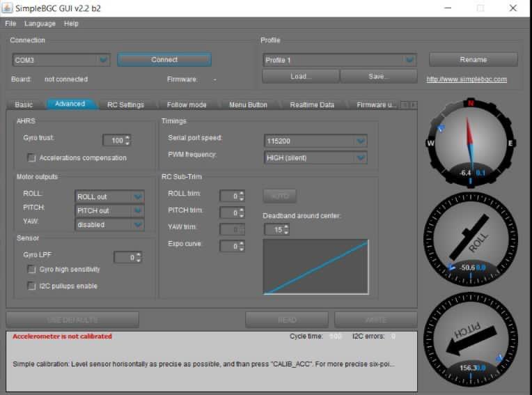The image size is (532, 395).
Task: Close the SimpleBGC GUI window
Action: tap(513, 8)
